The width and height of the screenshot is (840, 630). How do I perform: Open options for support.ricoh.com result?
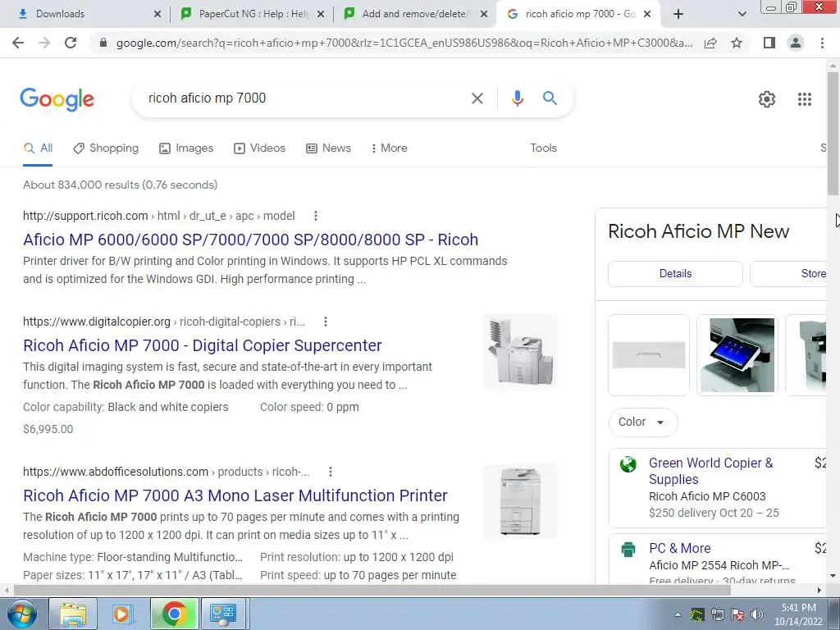click(316, 216)
